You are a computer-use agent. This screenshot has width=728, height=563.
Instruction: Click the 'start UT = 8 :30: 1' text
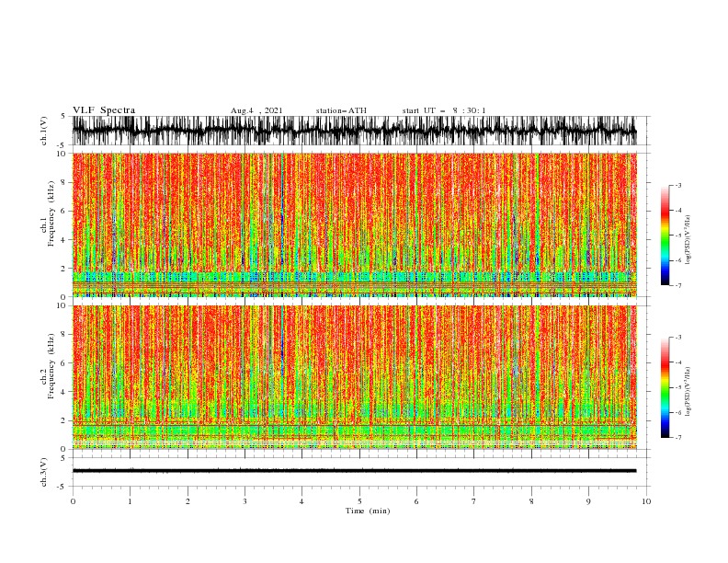point(444,110)
